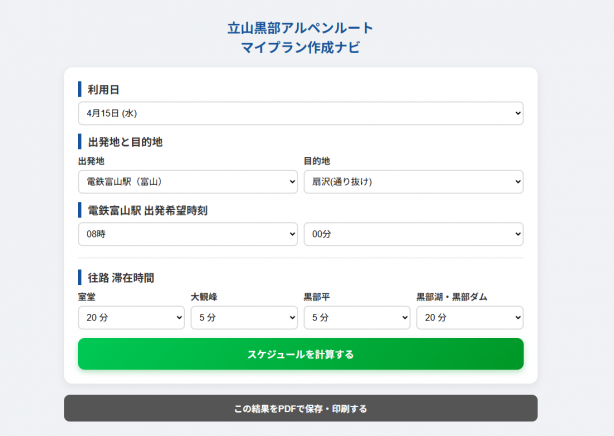Select the 黒部湖・黒部ダム stay time dropdown

click(x=469, y=318)
